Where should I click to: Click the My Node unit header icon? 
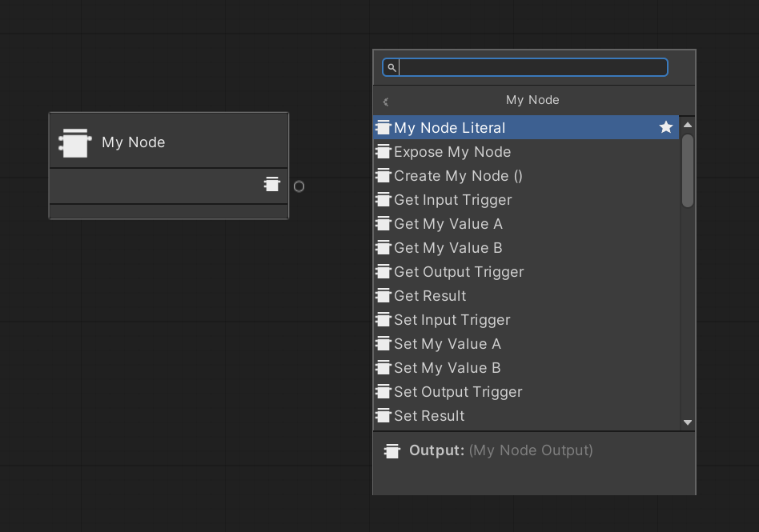point(74,142)
